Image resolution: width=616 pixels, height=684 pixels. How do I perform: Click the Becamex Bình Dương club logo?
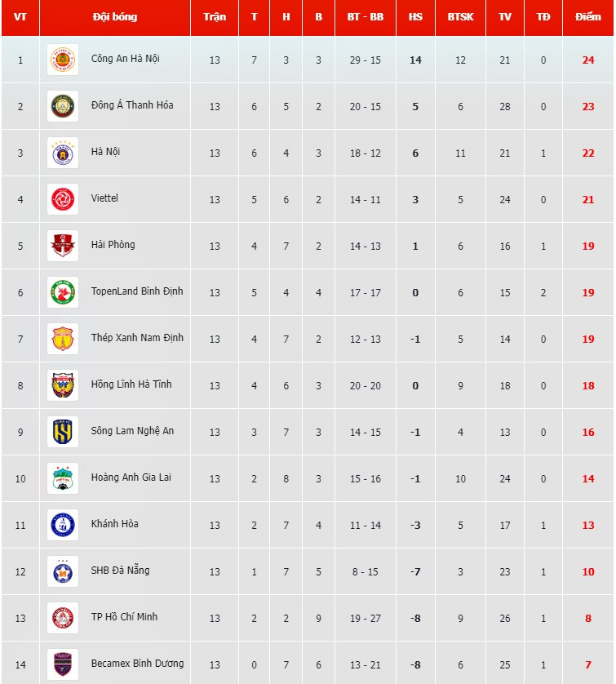point(63,664)
